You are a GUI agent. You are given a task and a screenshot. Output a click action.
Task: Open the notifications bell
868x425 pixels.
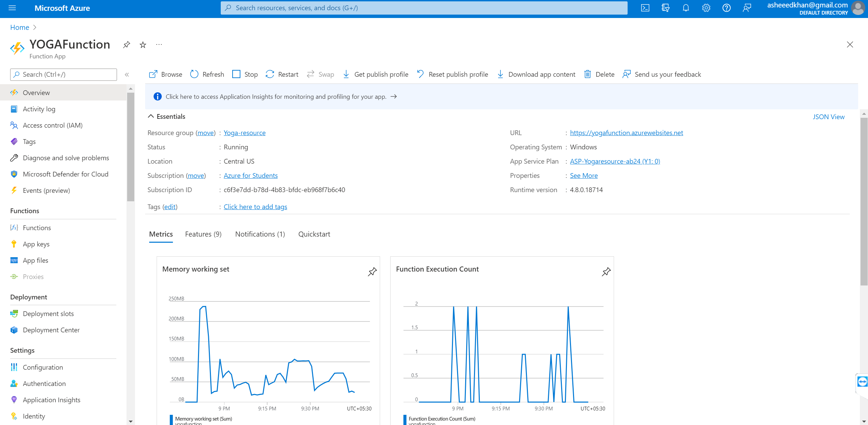(x=686, y=8)
